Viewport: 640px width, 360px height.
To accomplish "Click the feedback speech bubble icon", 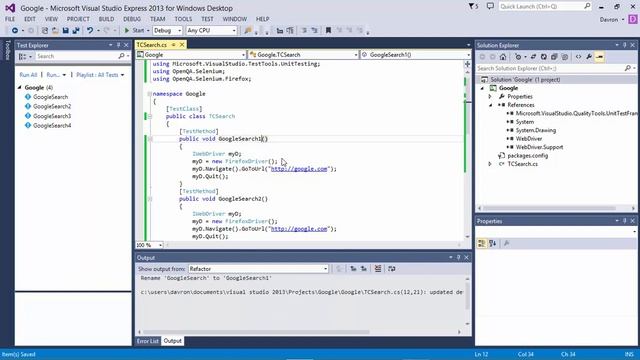I will point(490,6).
